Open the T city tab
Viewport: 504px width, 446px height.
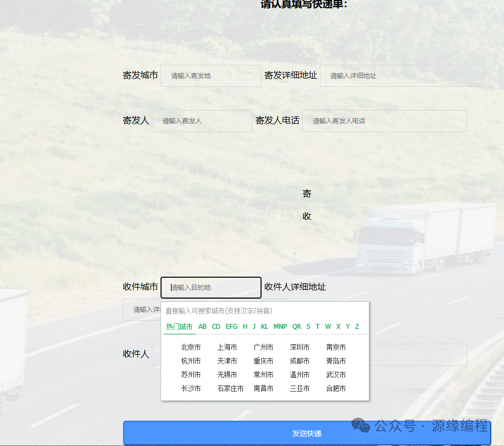click(x=318, y=327)
